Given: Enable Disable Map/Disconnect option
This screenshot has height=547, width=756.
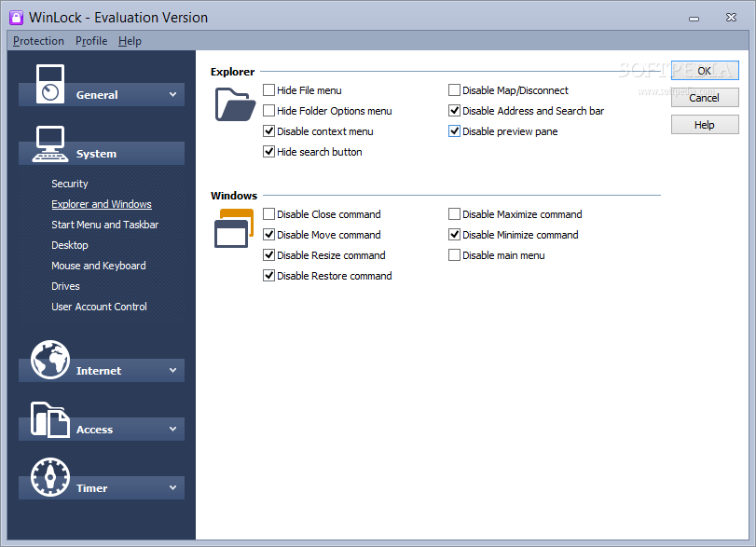Looking at the screenshot, I should tap(454, 90).
